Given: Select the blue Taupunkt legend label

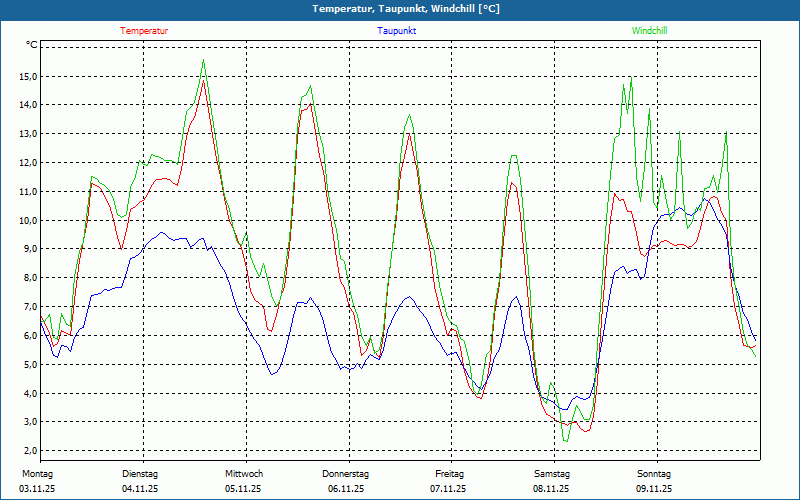Looking at the screenshot, I should click(x=397, y=31).
